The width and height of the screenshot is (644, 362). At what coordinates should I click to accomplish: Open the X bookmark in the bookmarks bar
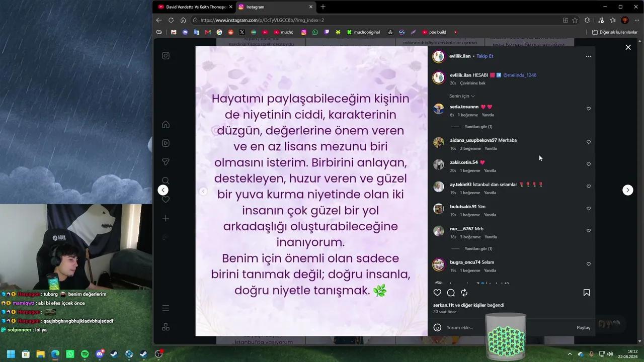click(x=242, y=32)
